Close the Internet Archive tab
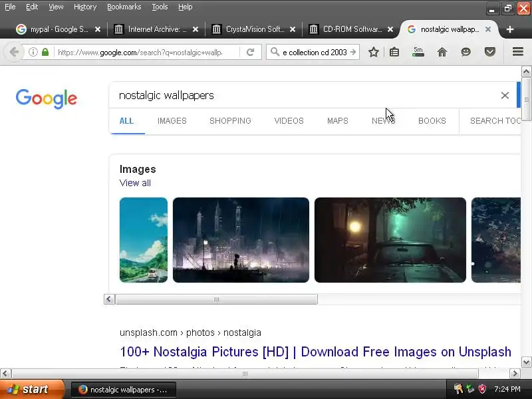The height and width of the screenshot is (399, 532). click(196, 29)
